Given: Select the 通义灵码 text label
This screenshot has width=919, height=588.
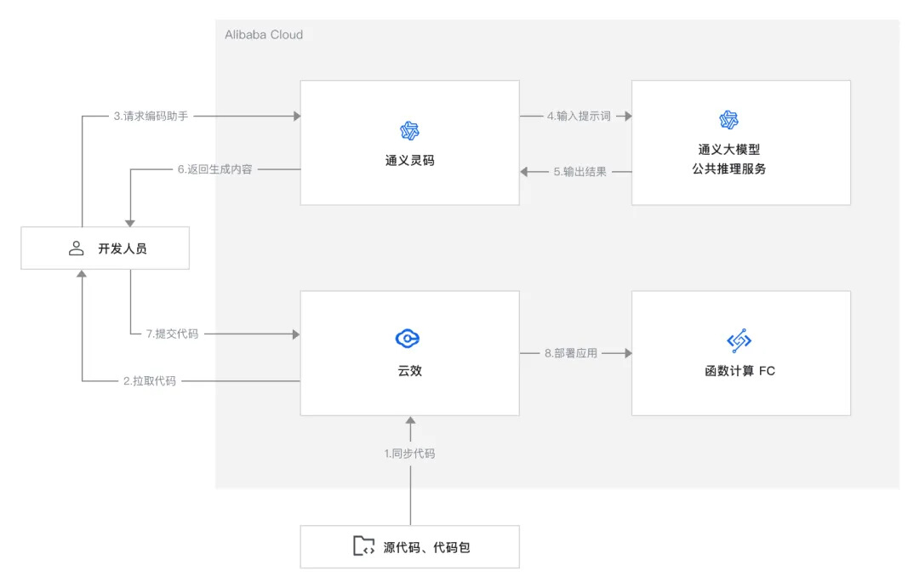Looking at the screenshot, I should pos(409,159).
